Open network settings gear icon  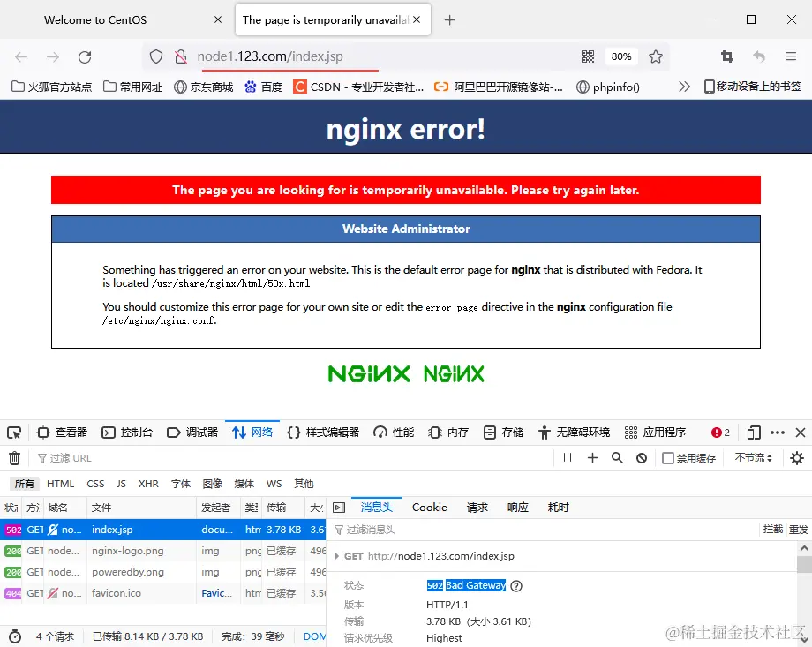pyautogui.click(x=797, y=458)
